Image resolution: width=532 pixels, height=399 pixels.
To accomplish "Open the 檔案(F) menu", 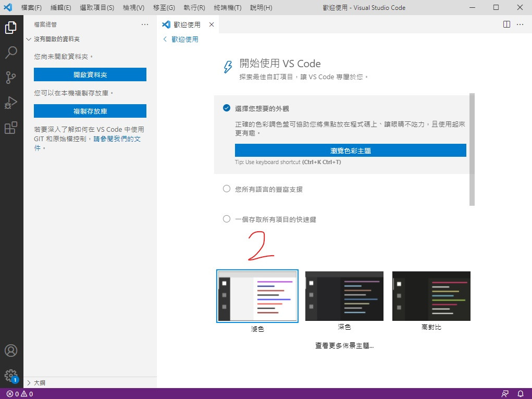I will [31, 7].
